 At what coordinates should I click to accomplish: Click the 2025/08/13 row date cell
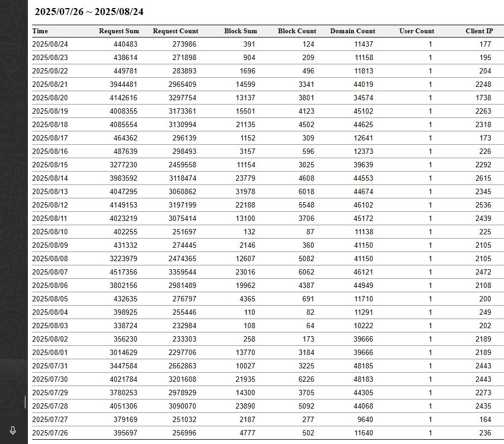click(x=50, y=191)
